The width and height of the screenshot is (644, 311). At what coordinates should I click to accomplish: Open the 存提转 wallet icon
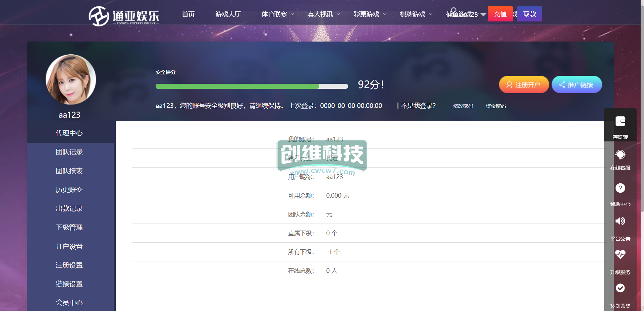(620, 121)
